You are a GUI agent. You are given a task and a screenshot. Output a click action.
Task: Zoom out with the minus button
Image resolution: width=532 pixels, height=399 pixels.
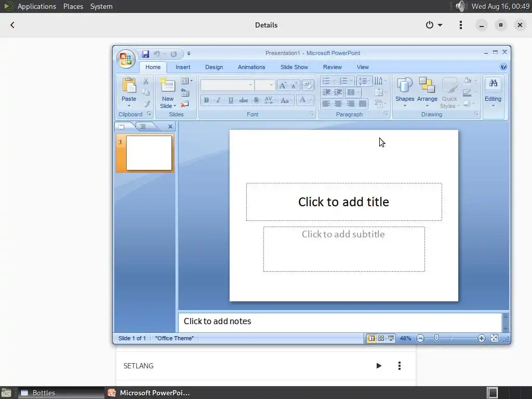point(420,338)
